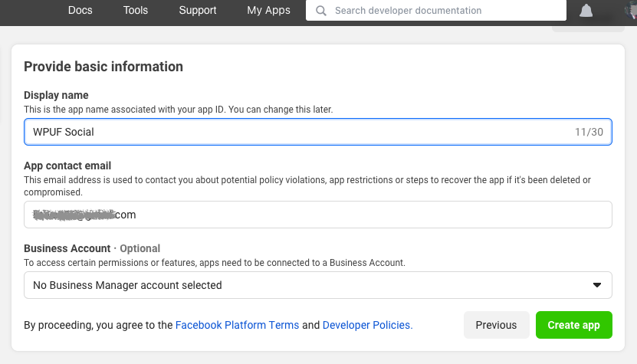Expand the Business Manager account dropdown arrow
The height and width of the screenshot is (364, 637).
[x=597, y=285]
